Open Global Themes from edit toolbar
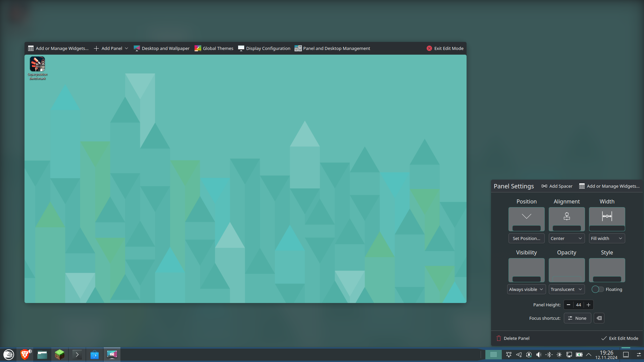Screen dimensions: 644x362 tap(214, 48)
